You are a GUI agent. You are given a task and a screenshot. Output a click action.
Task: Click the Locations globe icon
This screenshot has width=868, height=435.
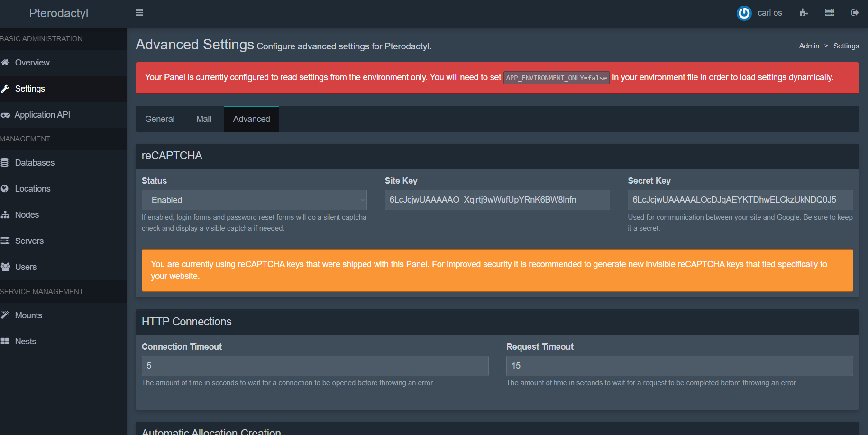[5, 189]
